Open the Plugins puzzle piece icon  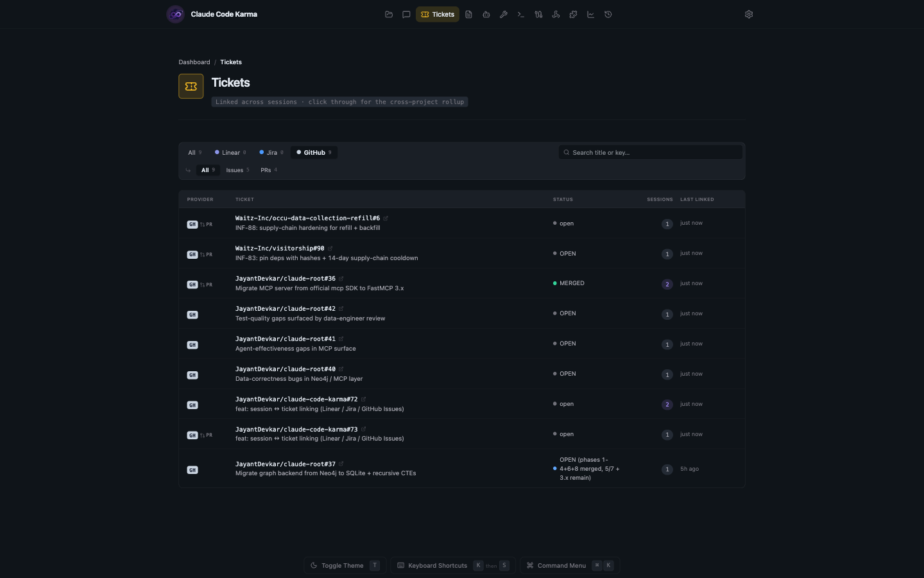[x=573, y=14]
